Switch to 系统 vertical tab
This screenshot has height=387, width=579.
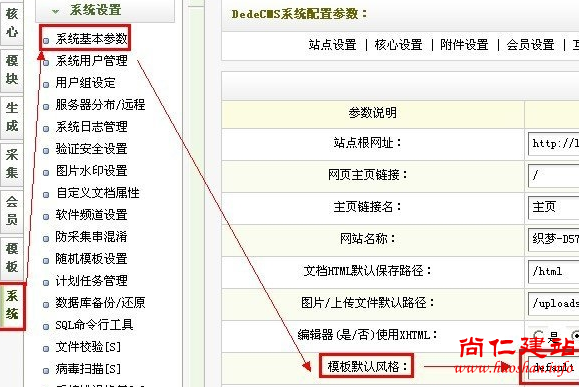point(13,306)
